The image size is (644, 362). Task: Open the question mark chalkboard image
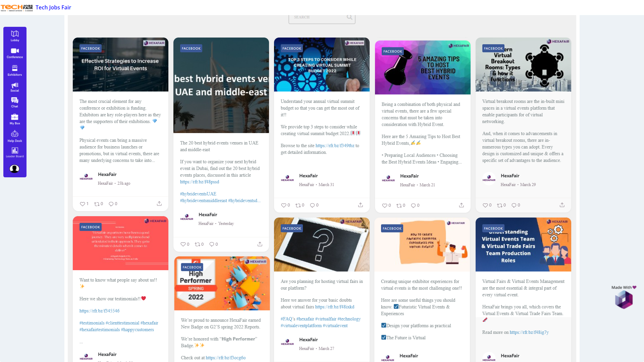(x=322, y=244)
